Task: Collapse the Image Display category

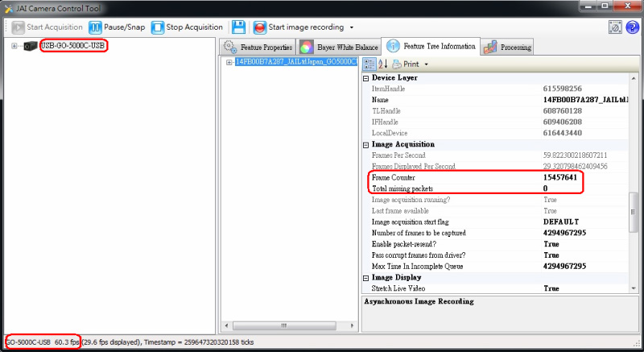Action: (x=366, y=277)
